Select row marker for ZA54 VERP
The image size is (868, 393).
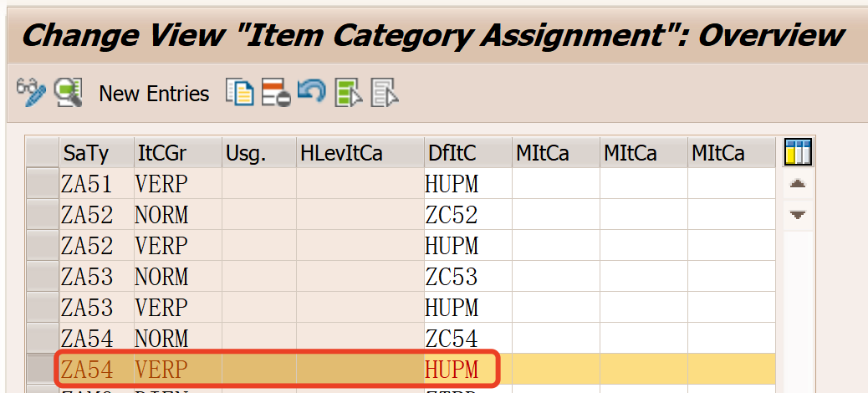click(x=43, y=370)
